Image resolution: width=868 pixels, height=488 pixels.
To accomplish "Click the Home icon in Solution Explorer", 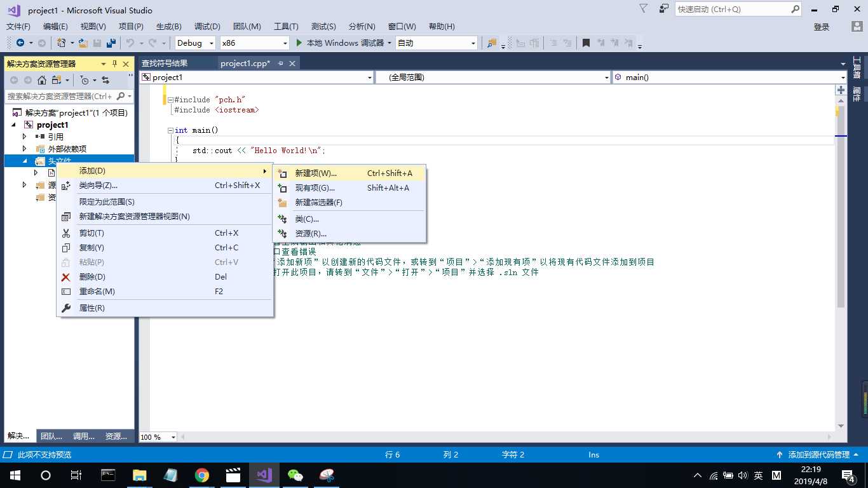I will [42, 80].
